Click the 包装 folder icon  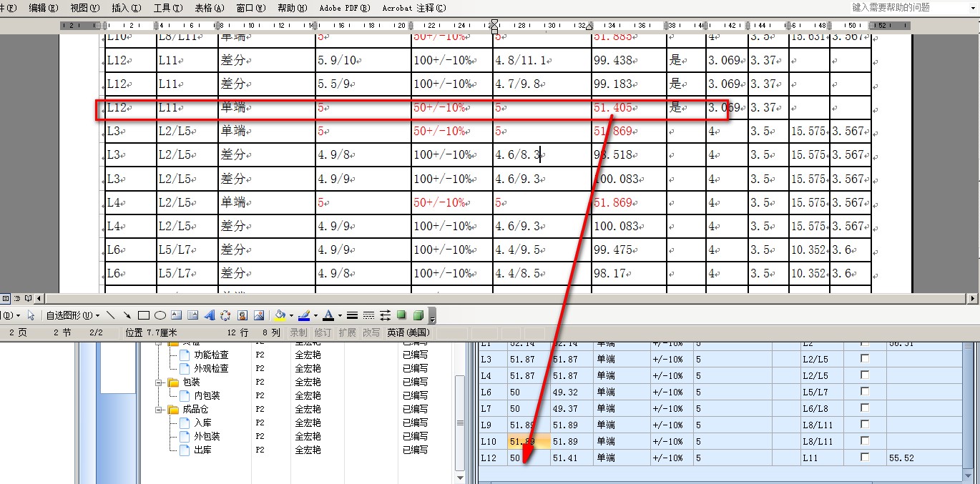point(173,382)
